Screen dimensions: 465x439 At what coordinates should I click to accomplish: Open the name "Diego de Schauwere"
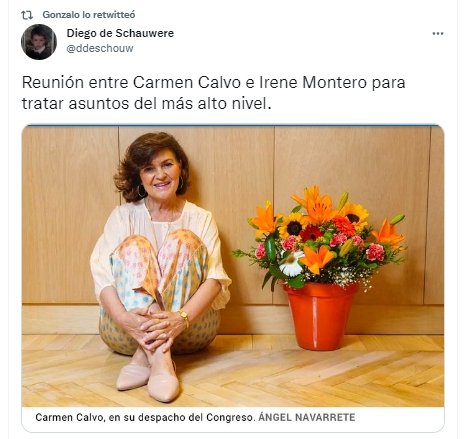point(120,33)
